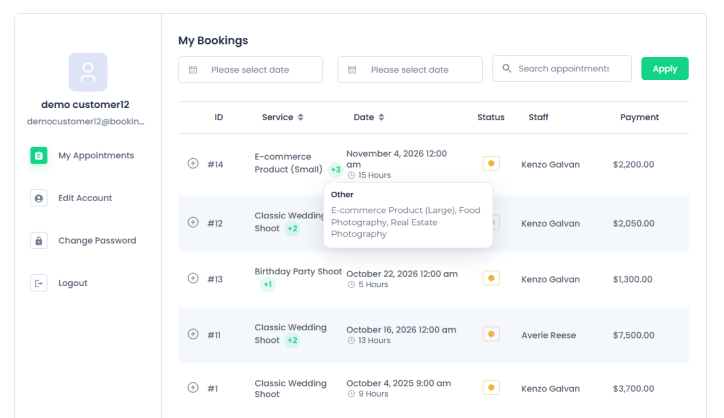Click the Change Password lock icon
This screenshot has height=418, width=724.
click(39, 241)
